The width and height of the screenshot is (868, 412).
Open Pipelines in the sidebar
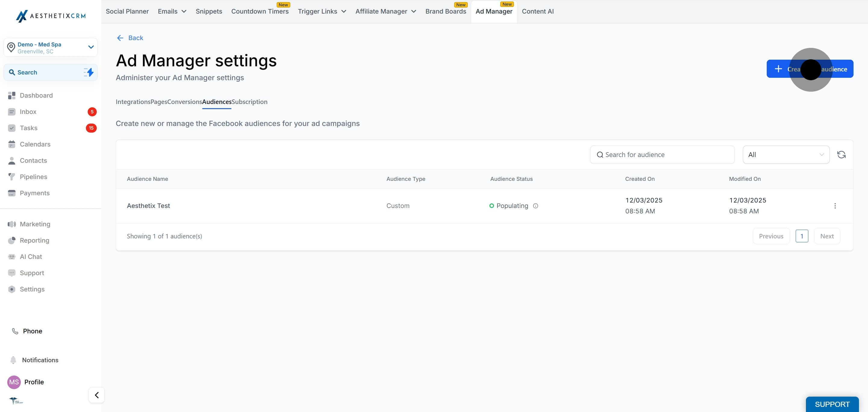click(x=33, y=177)
